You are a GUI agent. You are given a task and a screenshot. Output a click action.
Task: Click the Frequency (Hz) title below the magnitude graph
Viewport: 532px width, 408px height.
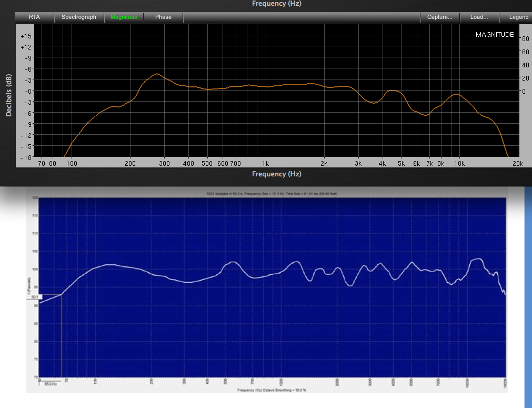tap(276, 174)
